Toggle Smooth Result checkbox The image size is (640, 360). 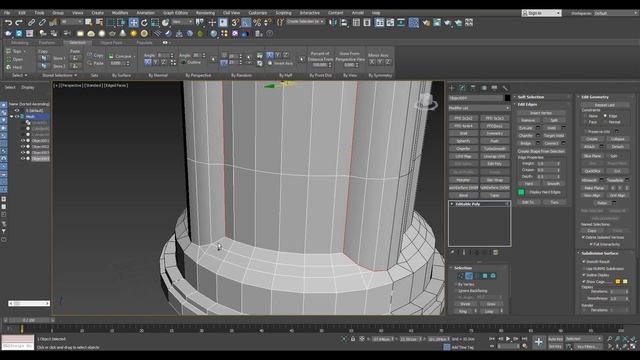584,261
